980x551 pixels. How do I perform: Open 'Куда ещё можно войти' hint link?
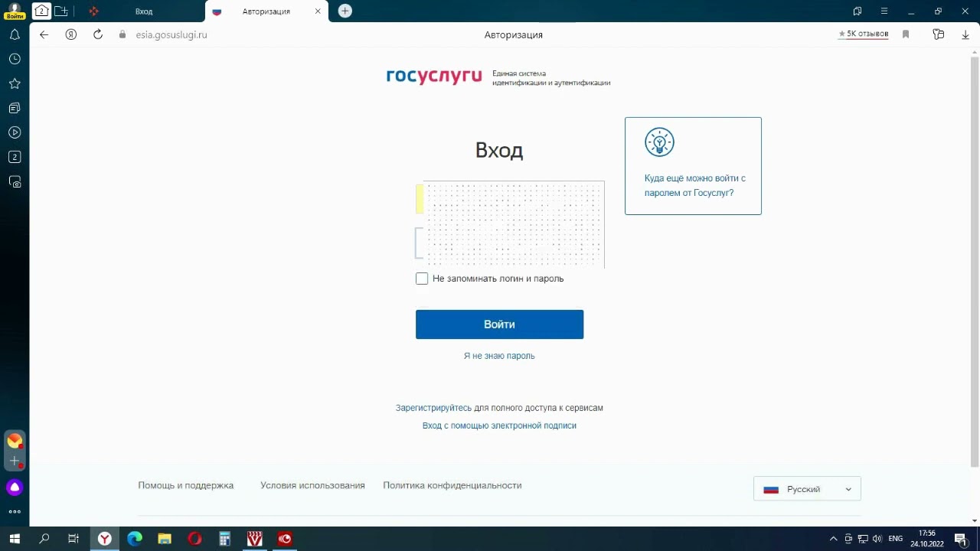pyautogui.click(x=694, y=185)
